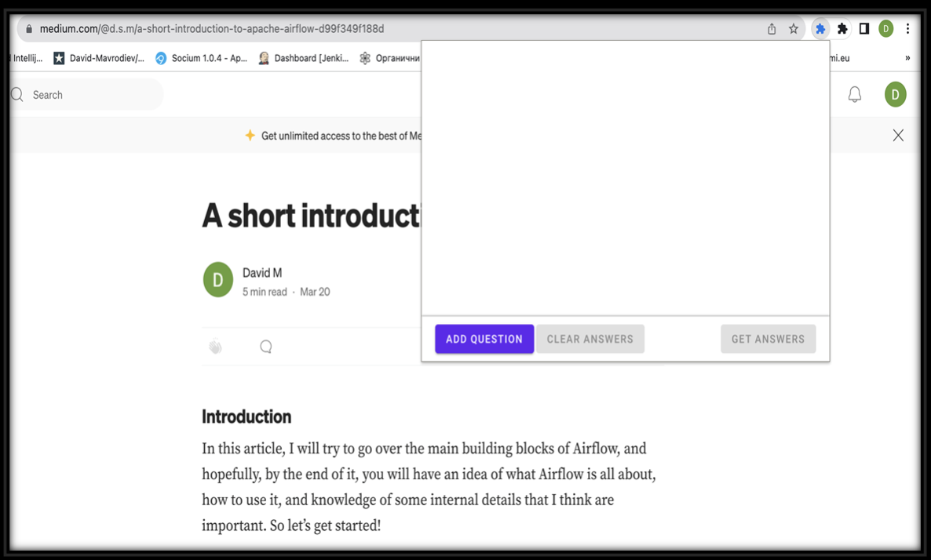Click the ADD QUESTION button

point(484,339)
